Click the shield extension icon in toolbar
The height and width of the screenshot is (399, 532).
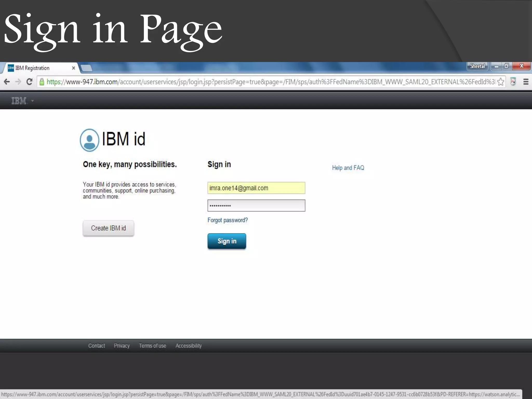pos(513,82)
